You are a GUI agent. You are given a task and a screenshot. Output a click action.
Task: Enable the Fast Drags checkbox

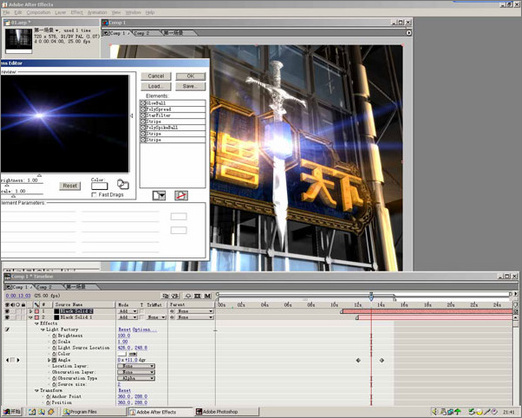(94, 195)
